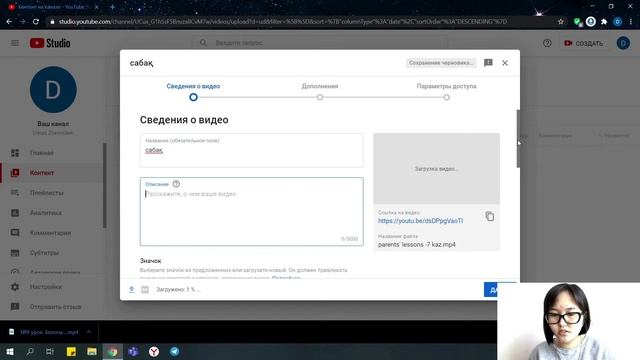The width and height of the screenshot is (640, 360).
Task: Close the upload dialog
Action: [x=505, y=63]
